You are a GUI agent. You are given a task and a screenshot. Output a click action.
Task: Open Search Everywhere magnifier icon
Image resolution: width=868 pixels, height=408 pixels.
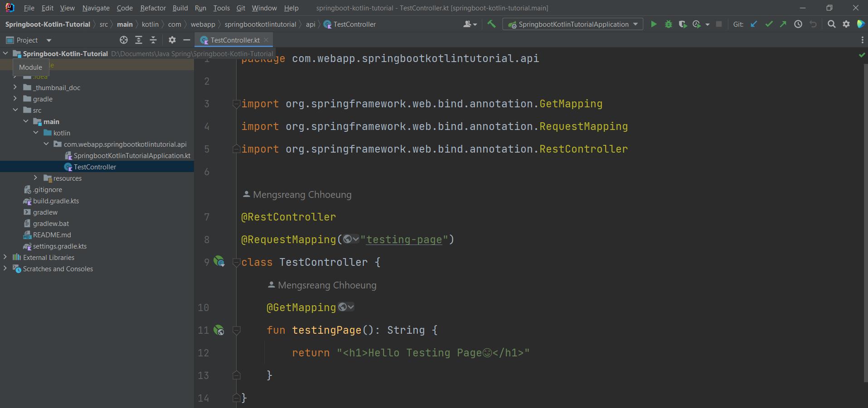click(x=831, y=24)
